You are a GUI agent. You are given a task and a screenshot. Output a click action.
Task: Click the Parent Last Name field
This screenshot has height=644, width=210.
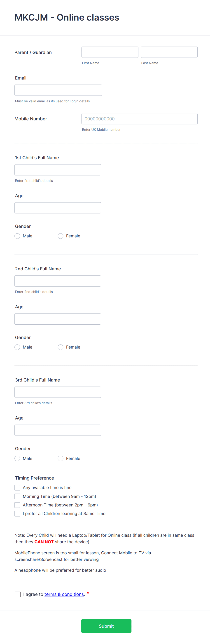click(169, 52)
